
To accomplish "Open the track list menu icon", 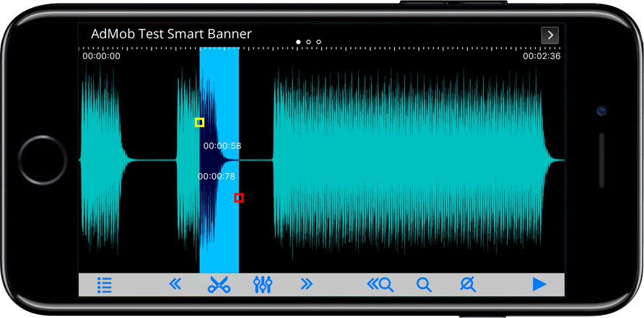I will pyautogui.click(x=105, y=284).
